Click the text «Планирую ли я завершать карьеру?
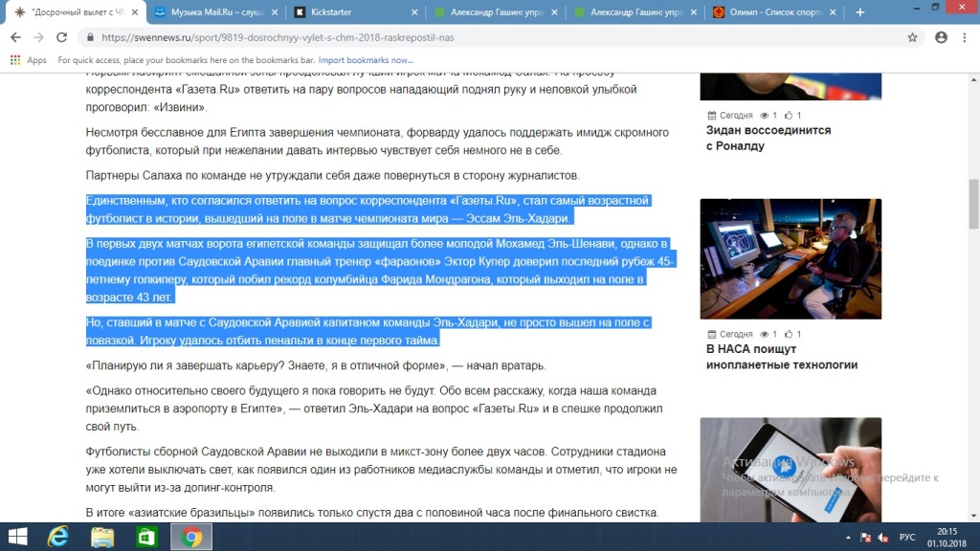The width and height of the screenshot is (980, 551). (x=265, y=365)
